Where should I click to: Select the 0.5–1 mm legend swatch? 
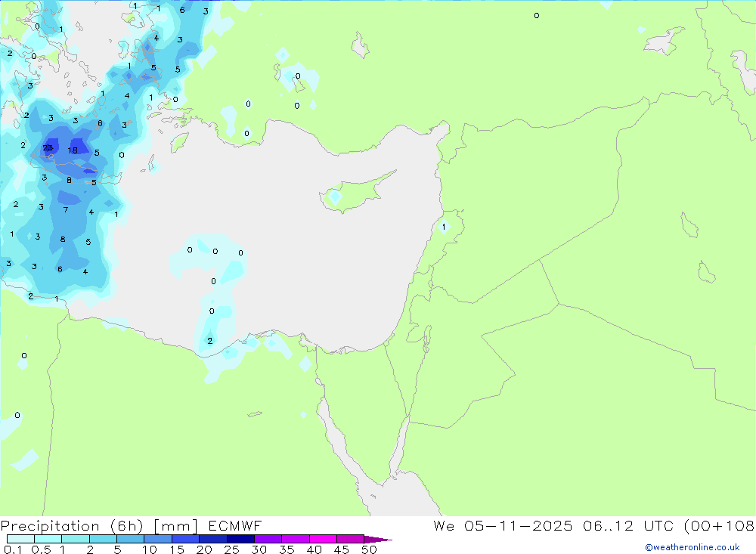pos(48,539)
